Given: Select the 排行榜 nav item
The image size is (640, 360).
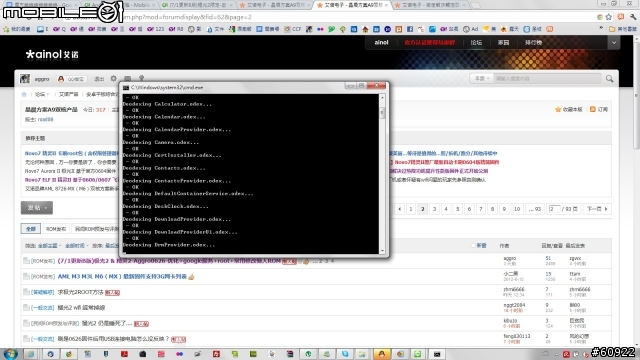Looking at the screenshot, I should [x=533, y=42].
